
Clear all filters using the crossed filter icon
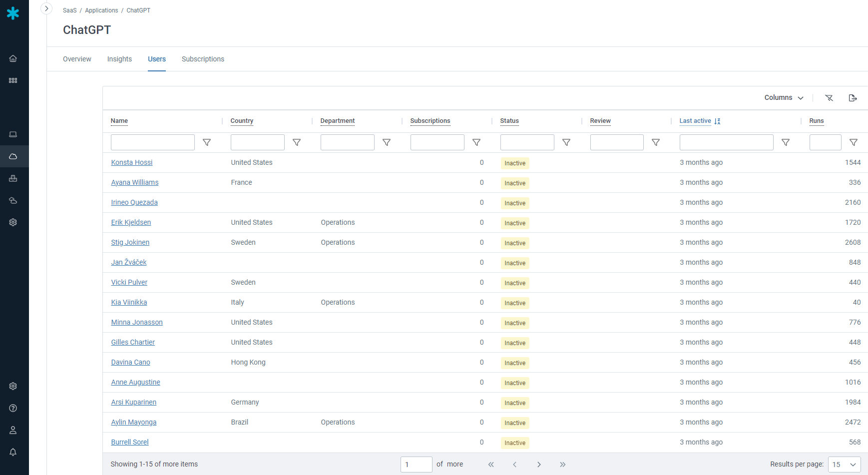click(829, 98)
